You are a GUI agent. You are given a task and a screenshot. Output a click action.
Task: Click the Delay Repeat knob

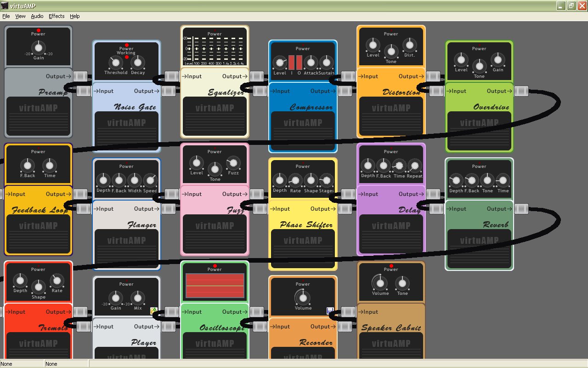click(414, 166)
